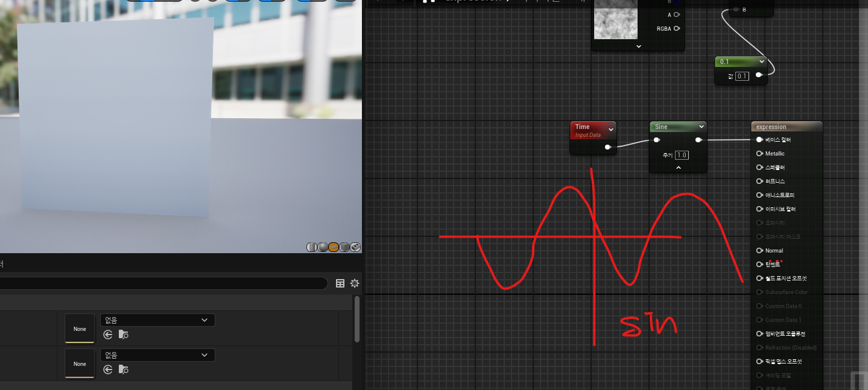Click the 베이스 컬러 input pin
This screenshot has width=868, height=390.
click(759, 140)
